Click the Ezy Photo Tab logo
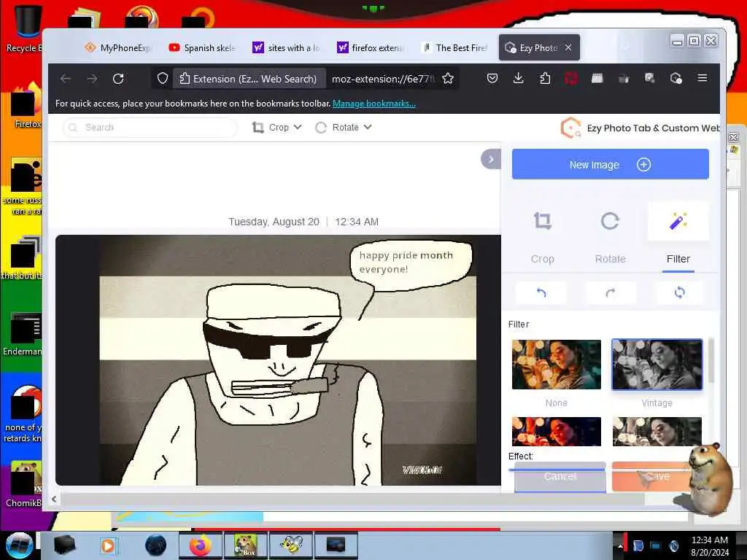 tap(570, 128)
